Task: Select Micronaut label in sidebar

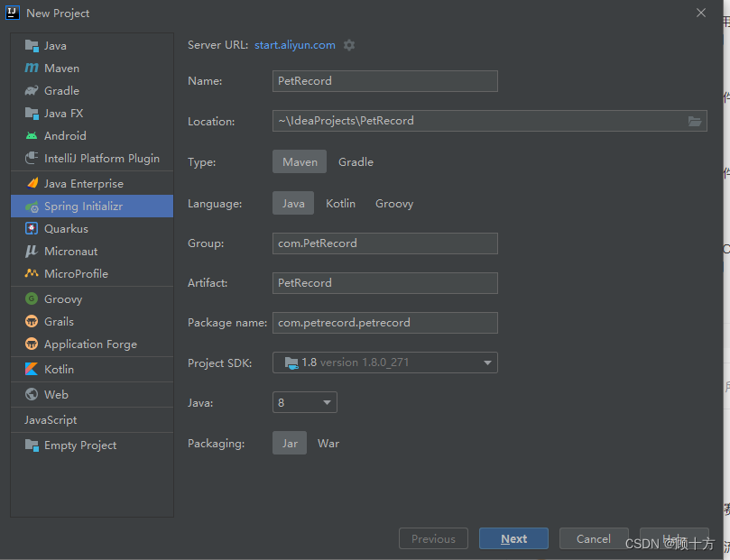Action: click(x=70, y=252)
